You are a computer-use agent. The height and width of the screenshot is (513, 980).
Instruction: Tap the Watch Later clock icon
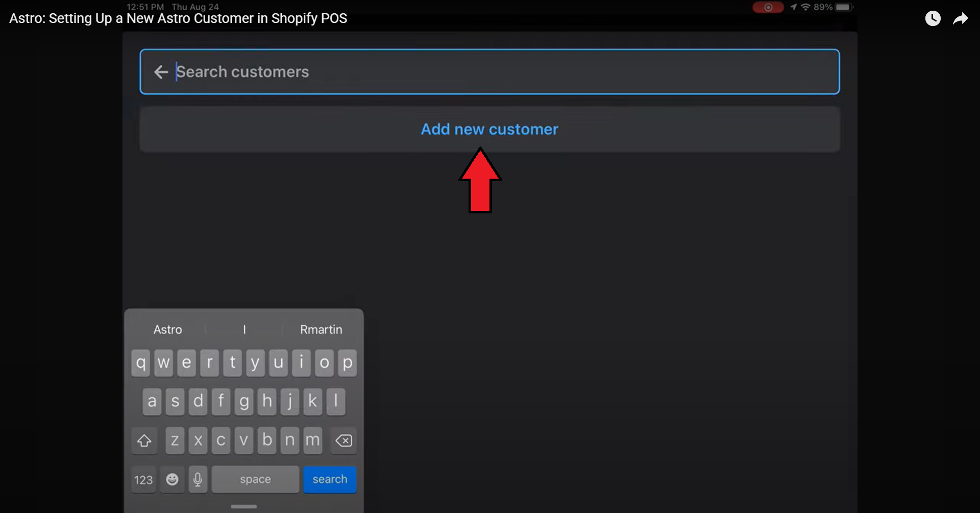(x=933, y=19)
